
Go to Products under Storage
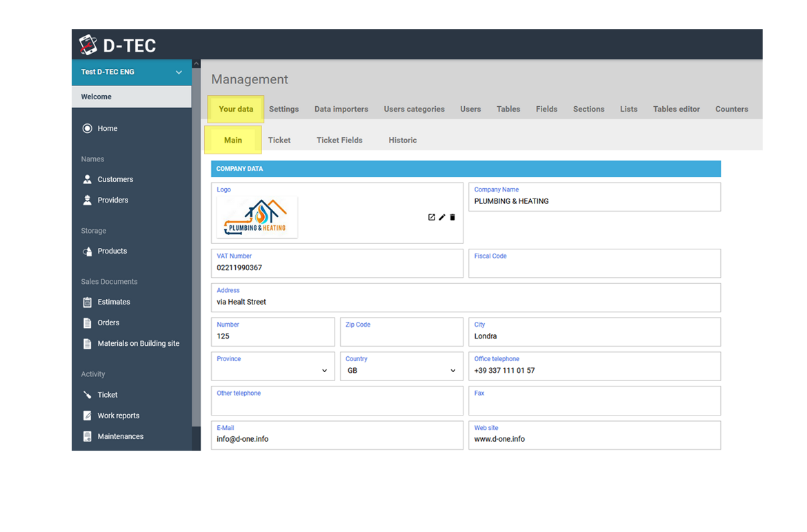[112, 251]
